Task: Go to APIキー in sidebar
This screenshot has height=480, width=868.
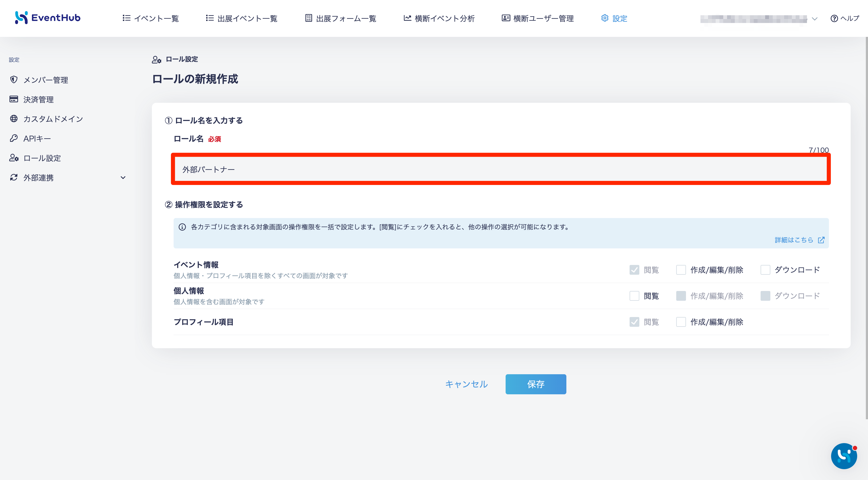Action: click(30, 139)
